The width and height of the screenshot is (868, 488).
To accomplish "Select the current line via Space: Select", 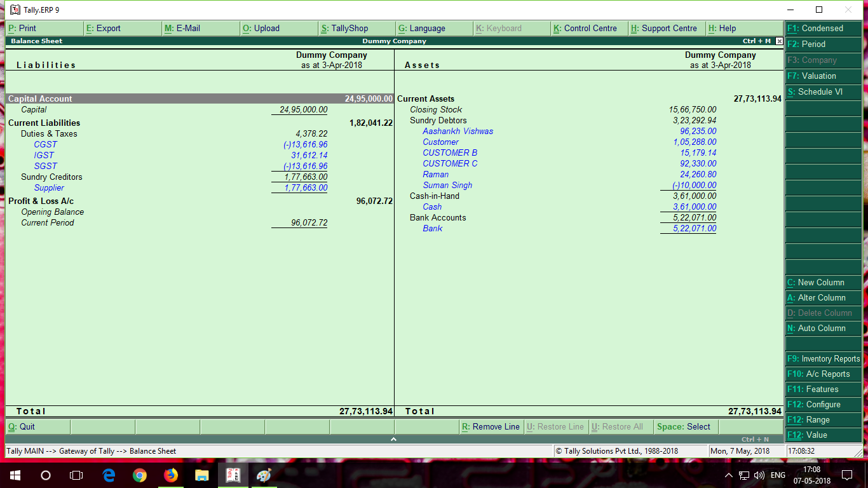I will coord(685,426).
